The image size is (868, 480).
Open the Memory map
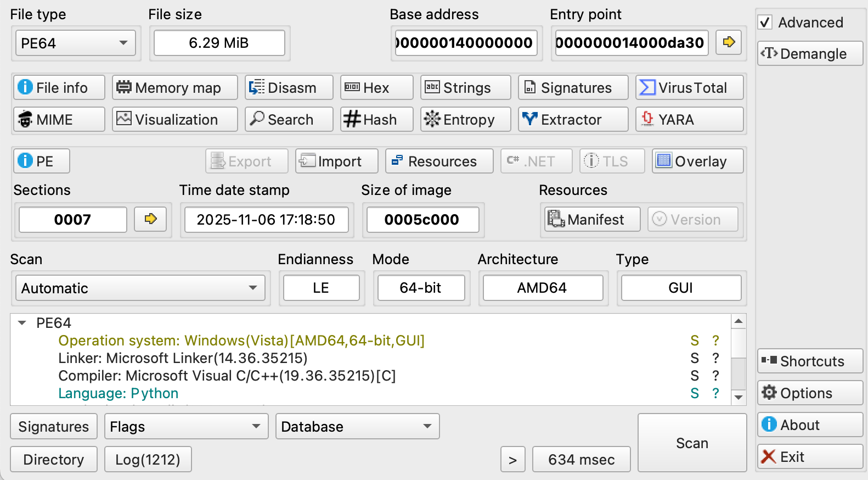[x=174, y=88]
